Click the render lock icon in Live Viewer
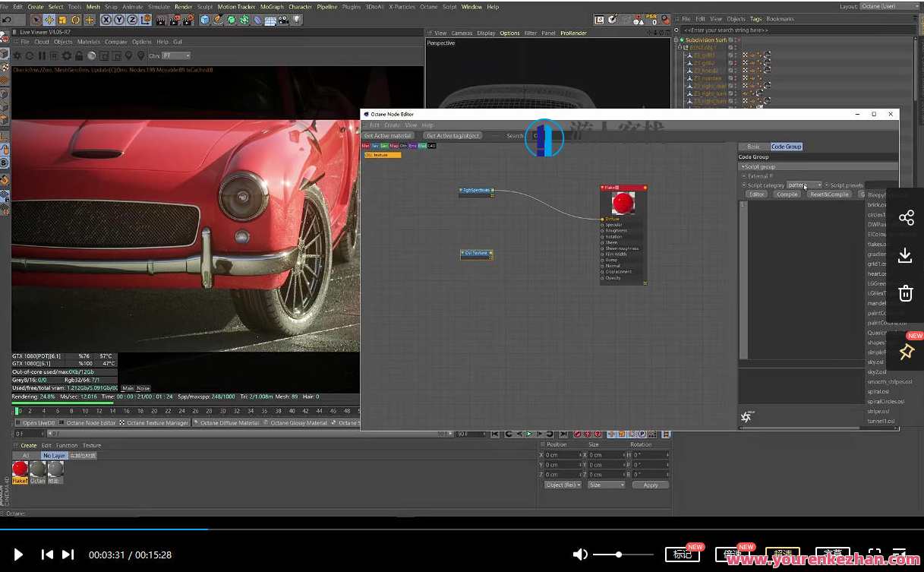Screen dimensions: 924x572 click(79, 55)
